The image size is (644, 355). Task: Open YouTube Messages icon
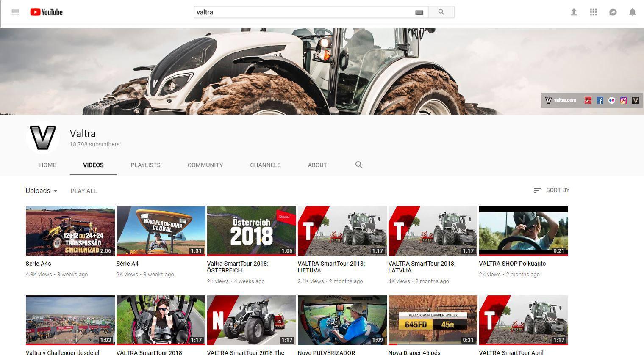(x=613, y=12)
